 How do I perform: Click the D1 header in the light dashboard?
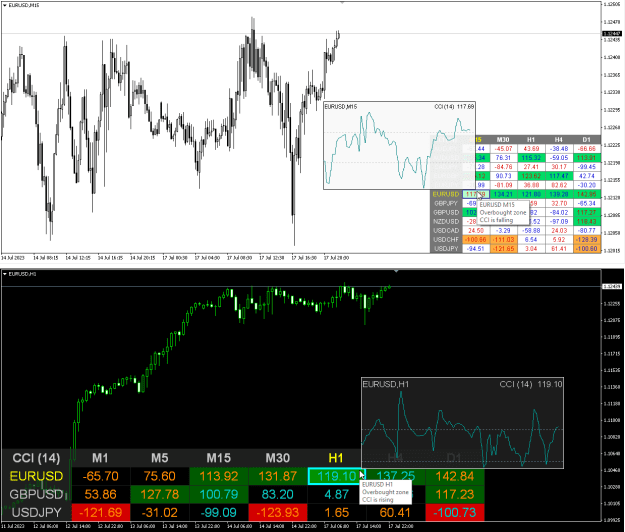click(586, 139)
